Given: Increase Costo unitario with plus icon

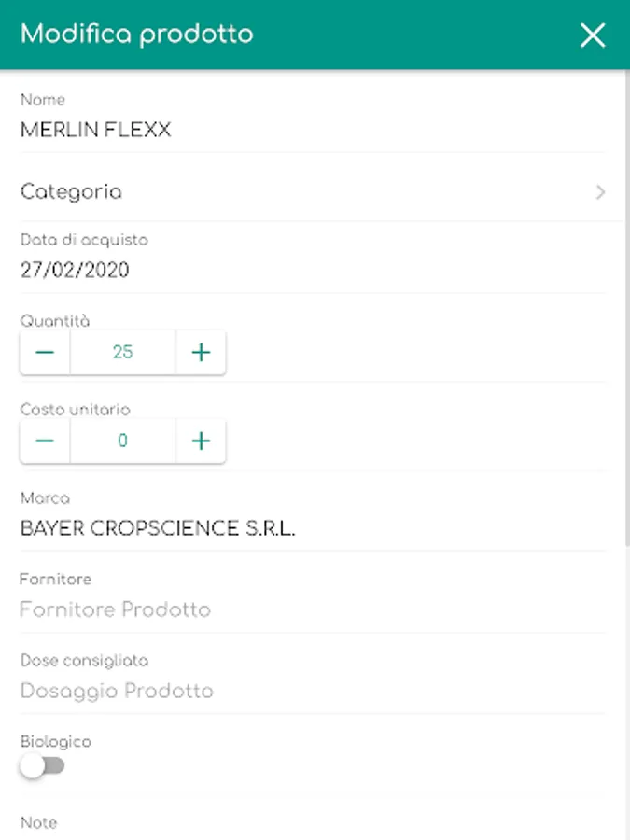Looking at the screenshot, I should [201, 441].
